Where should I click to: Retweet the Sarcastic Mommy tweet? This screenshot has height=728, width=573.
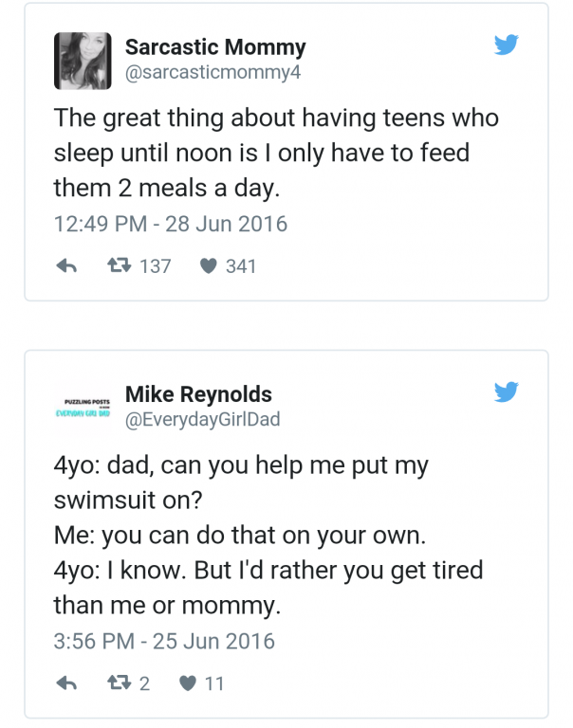point(116,266)
